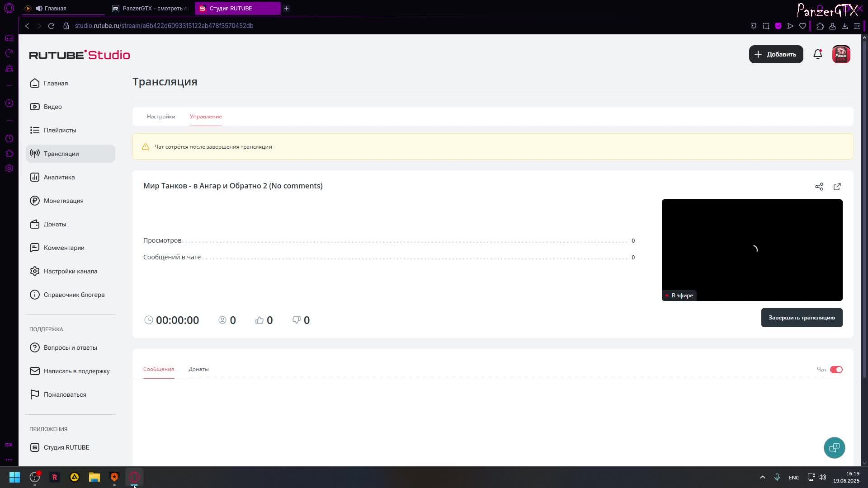The height and width of the screenshot is (488, 868).
Task: Open Opera icon in taskbar
Action: click(134, 477)
